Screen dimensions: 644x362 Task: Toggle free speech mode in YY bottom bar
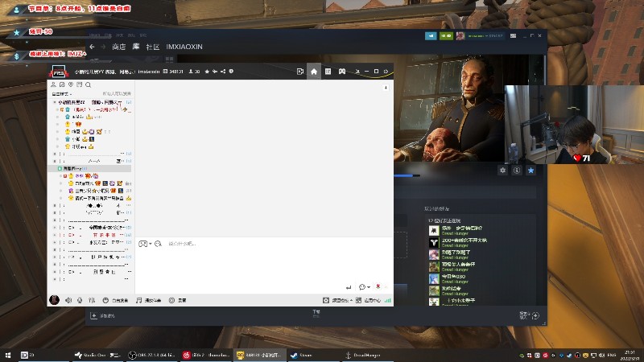[x=115, y=300]
